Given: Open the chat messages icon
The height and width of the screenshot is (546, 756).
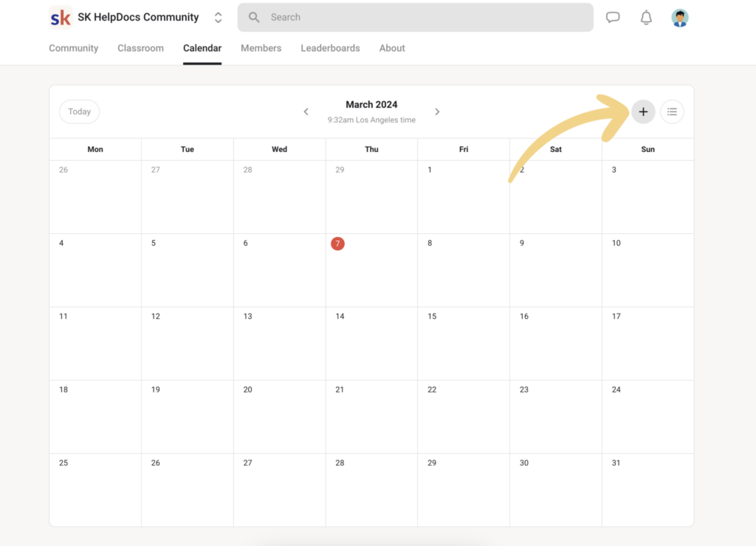Looking at the screenshot, I should coord(613,18).
